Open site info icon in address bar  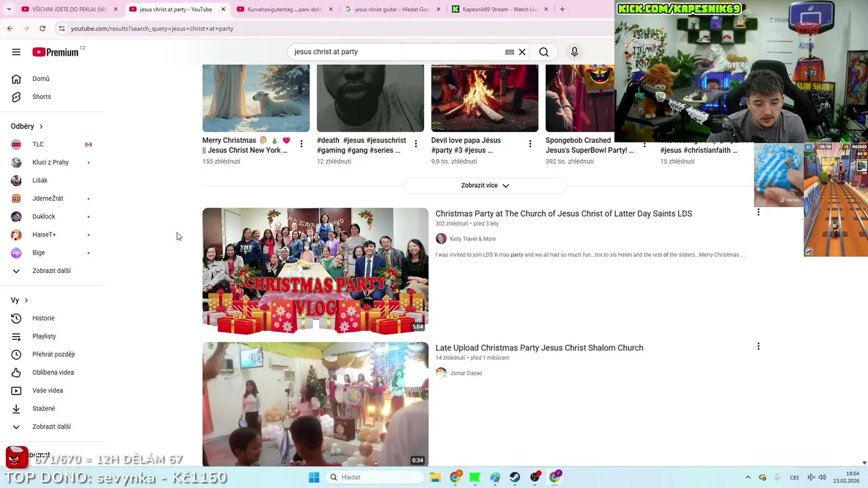point(62,28)
